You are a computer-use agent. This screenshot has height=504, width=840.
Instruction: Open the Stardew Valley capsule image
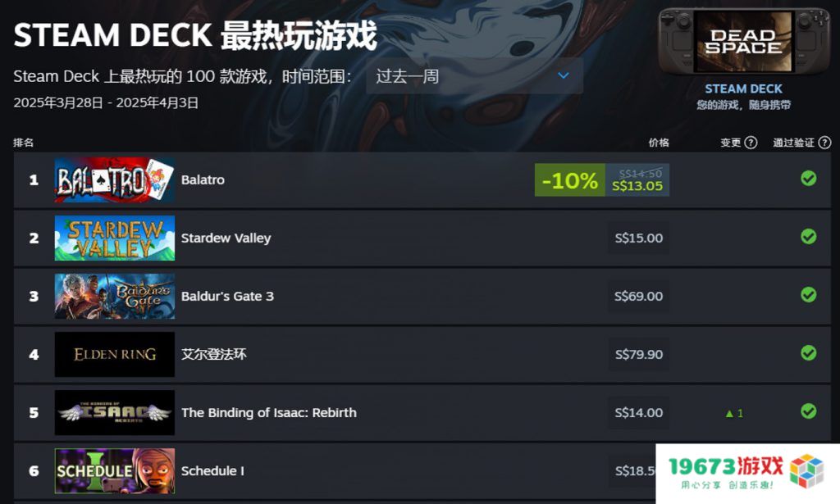[x=115, y=238]
